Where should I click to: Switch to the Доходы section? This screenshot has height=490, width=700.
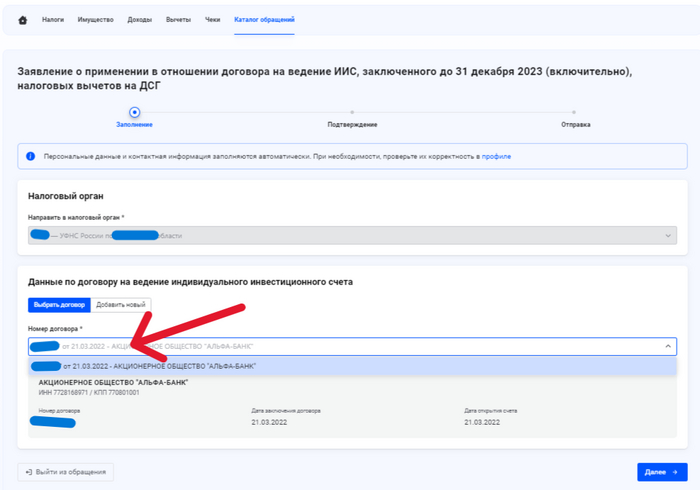click(140, 20)
